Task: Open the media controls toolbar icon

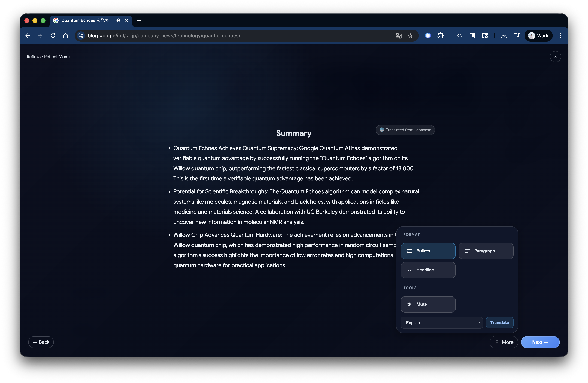Action: tap(517, 36)
